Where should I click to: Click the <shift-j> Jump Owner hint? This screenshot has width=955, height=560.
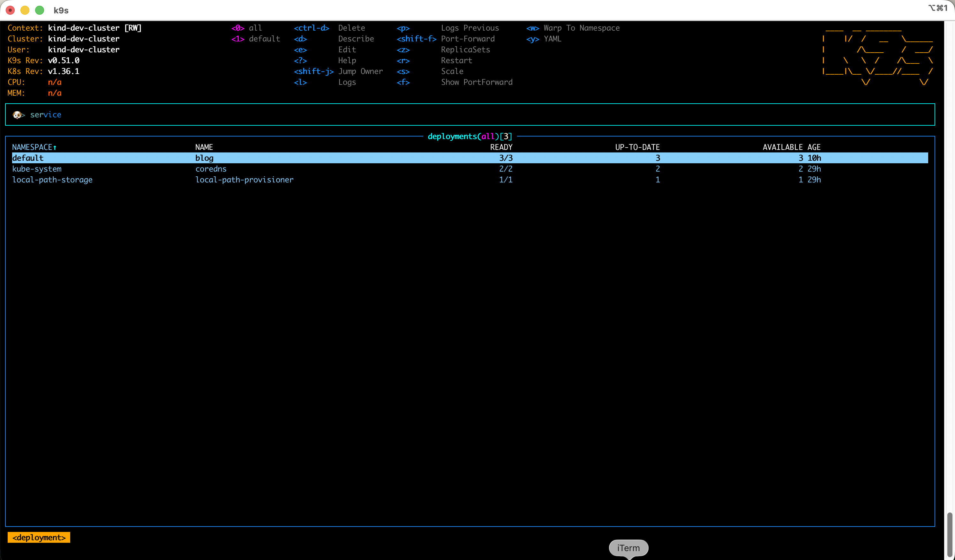(338, 71)
